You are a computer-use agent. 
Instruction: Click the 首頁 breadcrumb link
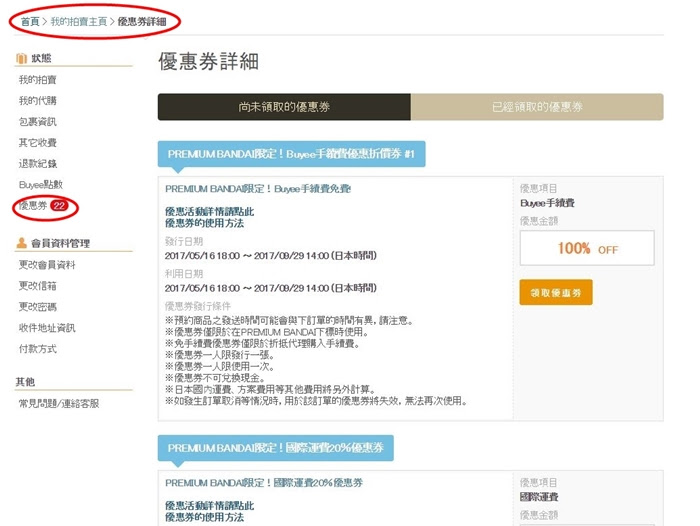click(30, 21)
